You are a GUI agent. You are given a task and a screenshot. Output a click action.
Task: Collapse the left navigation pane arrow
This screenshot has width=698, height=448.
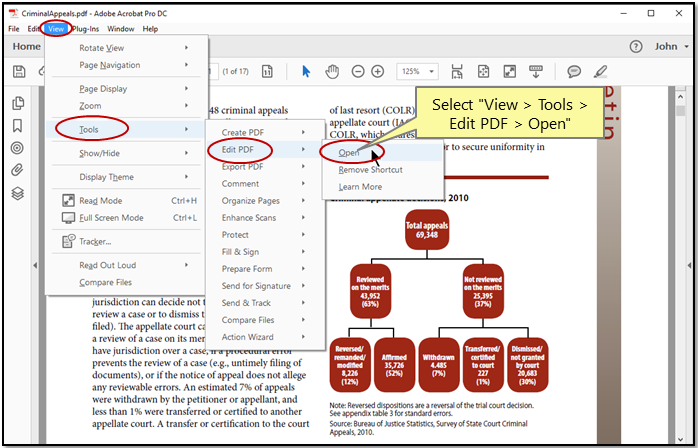[35, 265]
